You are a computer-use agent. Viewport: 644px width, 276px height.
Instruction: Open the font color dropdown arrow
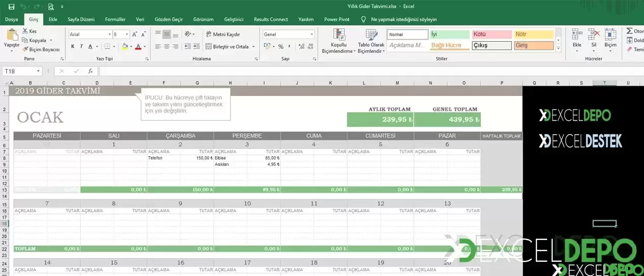[144, 47]
